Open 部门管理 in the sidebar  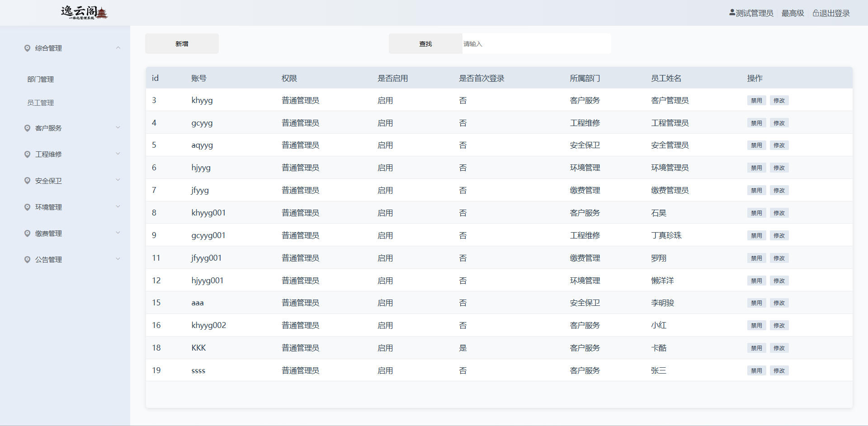pos(41,80)
